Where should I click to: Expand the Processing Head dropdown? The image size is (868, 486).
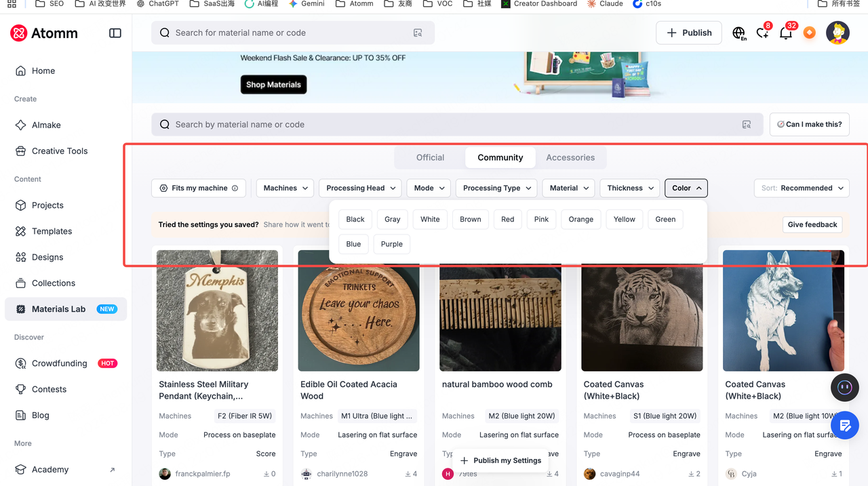[x=361, y=188]
